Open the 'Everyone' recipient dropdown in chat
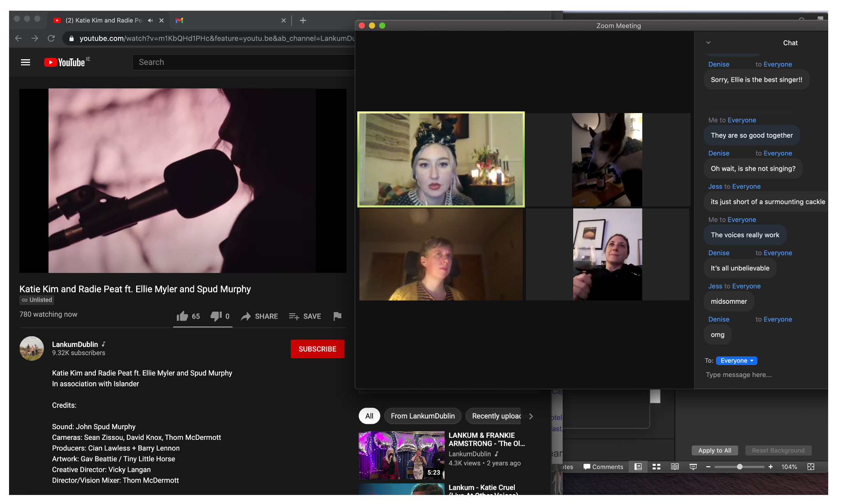The width and height of the screenshot is (843, 504). 736,361
